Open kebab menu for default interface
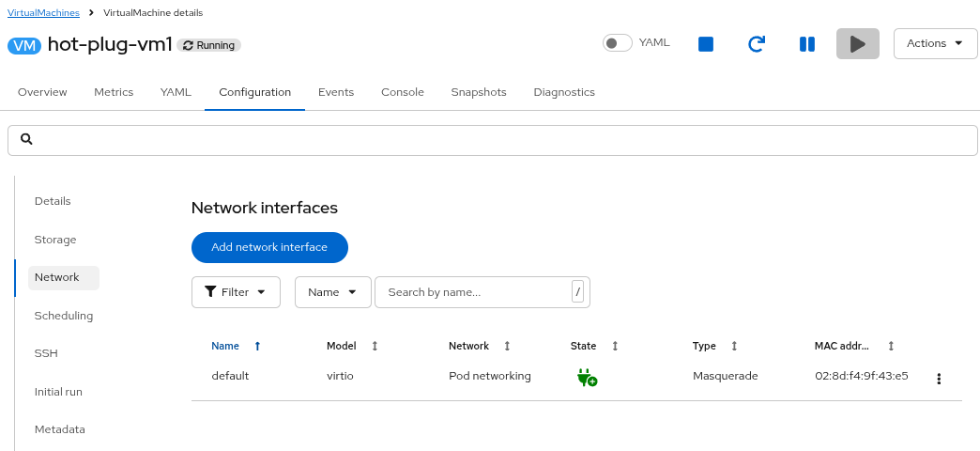This screenshot has width=980, height=451. point(939,379)
